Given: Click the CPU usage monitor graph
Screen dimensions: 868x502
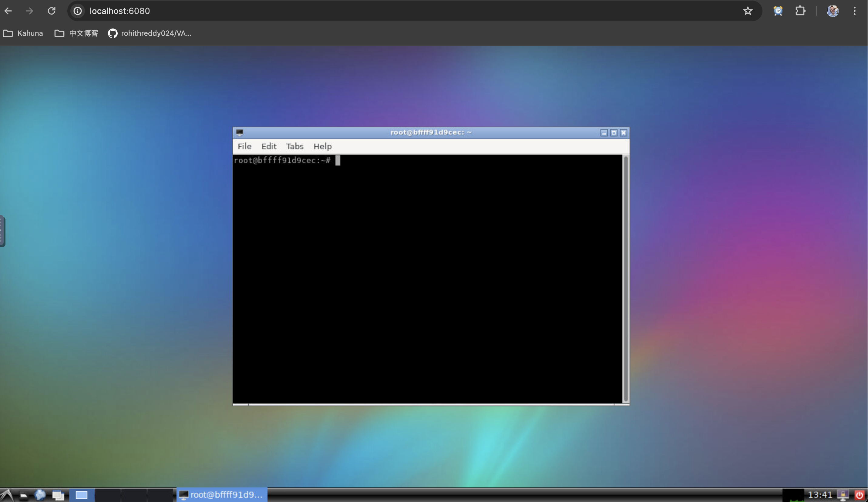Looking at the screenshot, I should click(x=793, y=495).
